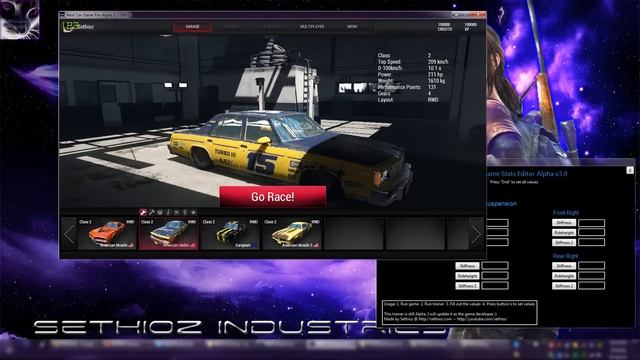Open the http://youtube.com/sethioz link
The width and height of the screenshot is (640, 360).
(x=482, y=319)
